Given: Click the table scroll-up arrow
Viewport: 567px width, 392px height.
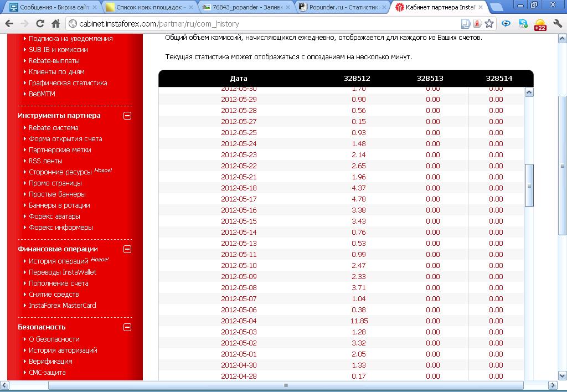Looking at the screenshot, I should click(529, 92).
